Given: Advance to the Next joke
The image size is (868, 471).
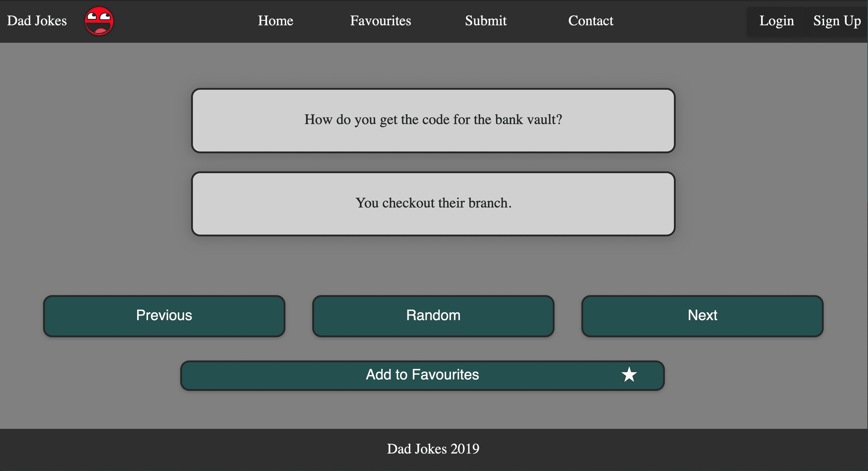Looking at the screenshot, I should coord(702,316).
